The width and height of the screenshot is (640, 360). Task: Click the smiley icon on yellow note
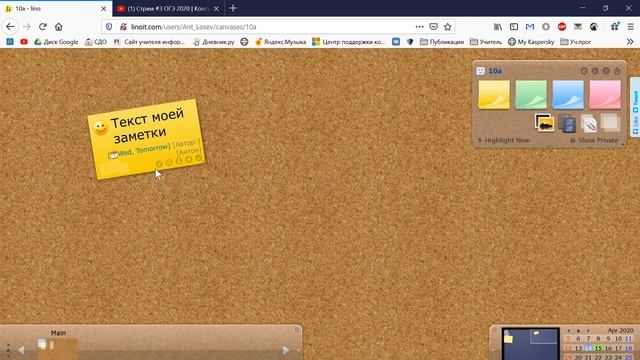100,128
